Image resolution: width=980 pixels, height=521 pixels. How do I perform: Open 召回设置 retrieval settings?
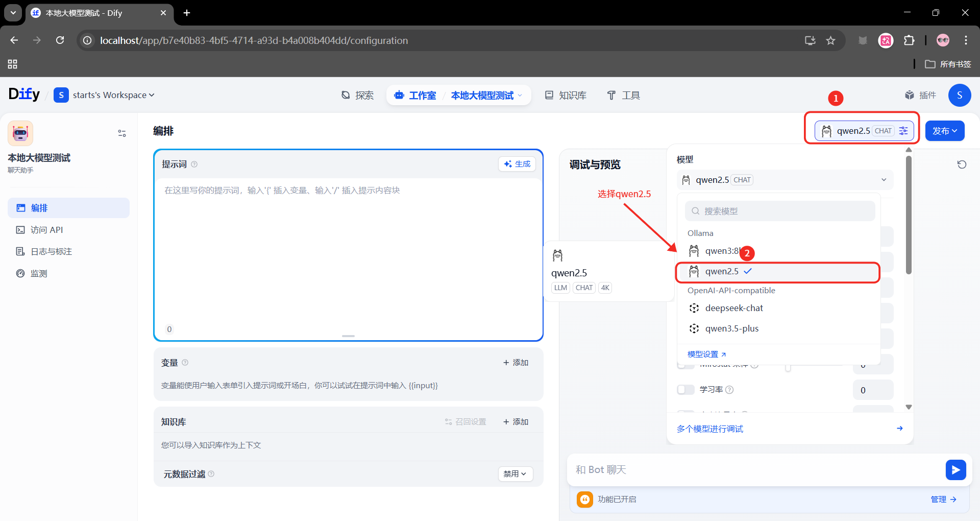point(465,422)
